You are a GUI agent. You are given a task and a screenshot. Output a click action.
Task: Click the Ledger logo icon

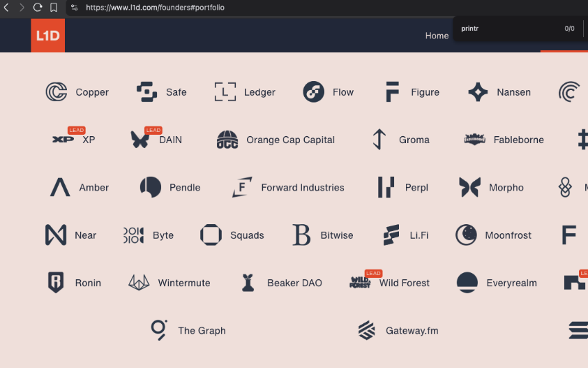click(225, 92)
